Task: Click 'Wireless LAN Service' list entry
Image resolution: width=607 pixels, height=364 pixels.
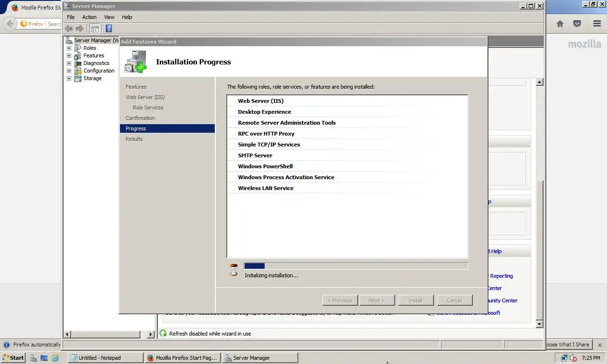Action: click(x=266, y=188)
